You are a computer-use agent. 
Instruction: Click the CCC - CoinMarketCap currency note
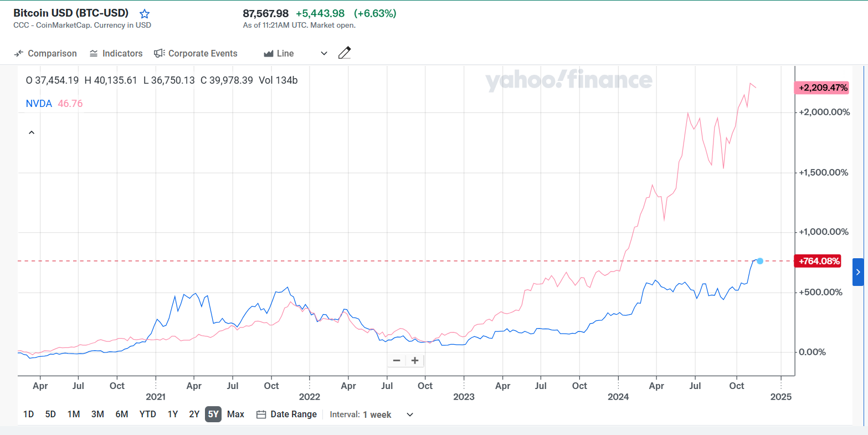click(x=82, y=25)
